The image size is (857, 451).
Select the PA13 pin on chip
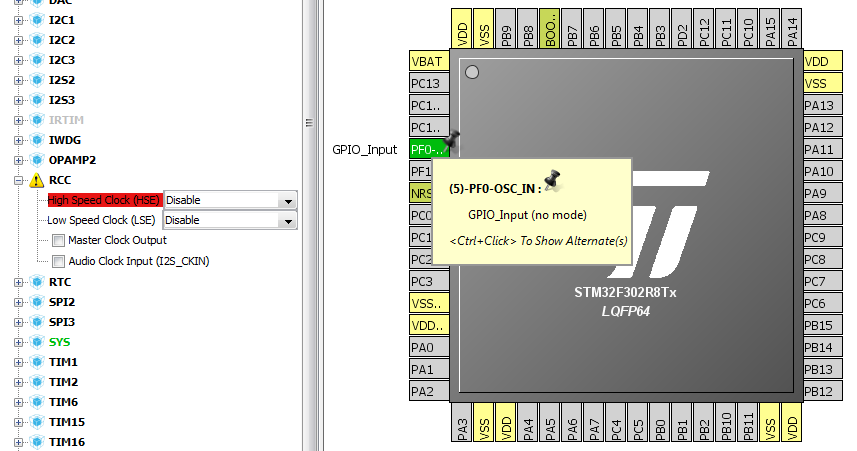coord(823,106)
